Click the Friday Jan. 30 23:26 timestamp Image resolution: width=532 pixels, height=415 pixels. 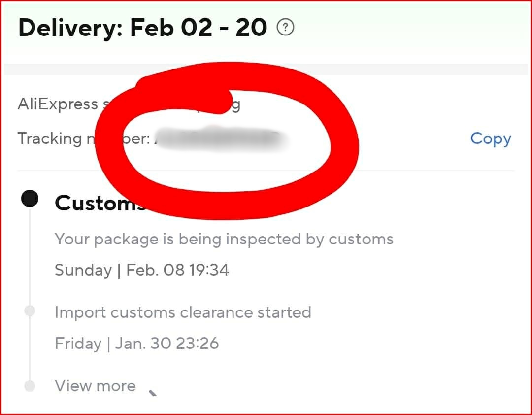click(136, 344)
